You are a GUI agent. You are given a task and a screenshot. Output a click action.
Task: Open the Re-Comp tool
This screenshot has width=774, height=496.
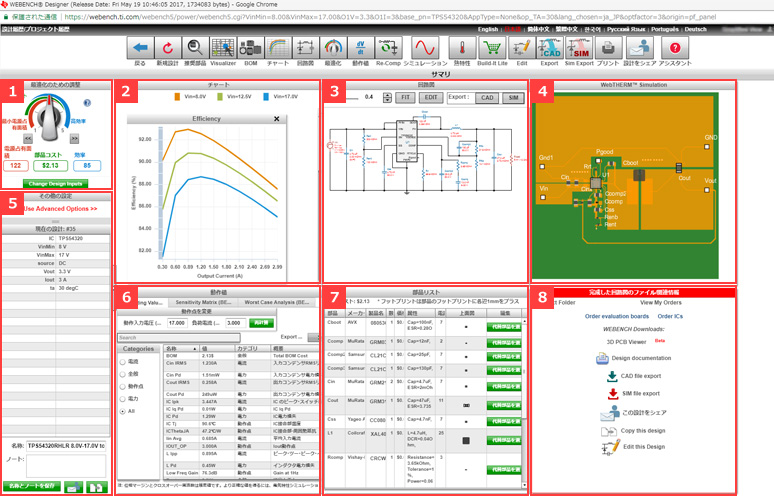(x=388, y=48)
